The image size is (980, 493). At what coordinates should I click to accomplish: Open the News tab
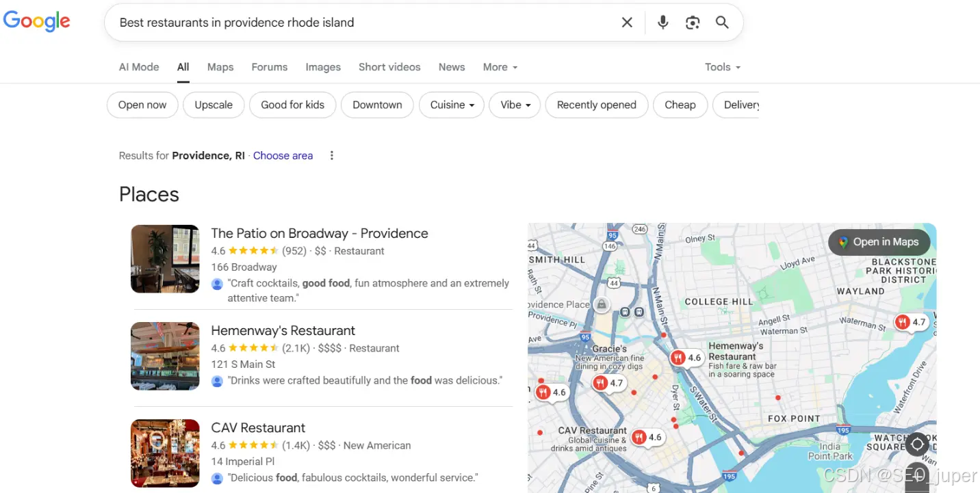[x=452, y=67]
